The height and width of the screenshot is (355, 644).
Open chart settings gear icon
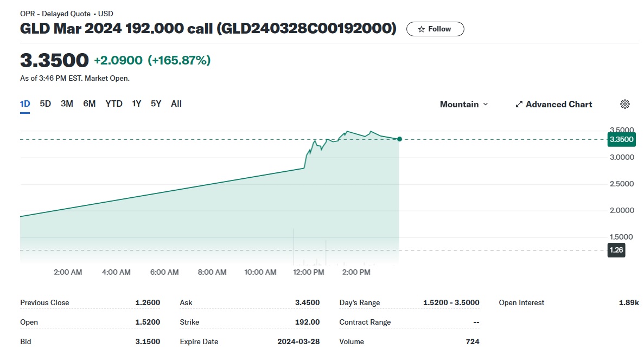tap(624, 104)
